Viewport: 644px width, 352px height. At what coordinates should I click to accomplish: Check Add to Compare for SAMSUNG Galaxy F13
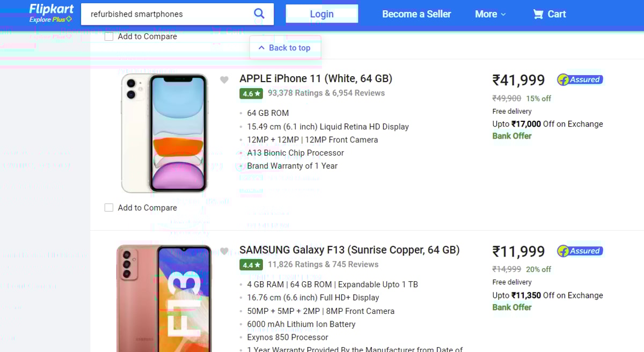coord(109,351)
